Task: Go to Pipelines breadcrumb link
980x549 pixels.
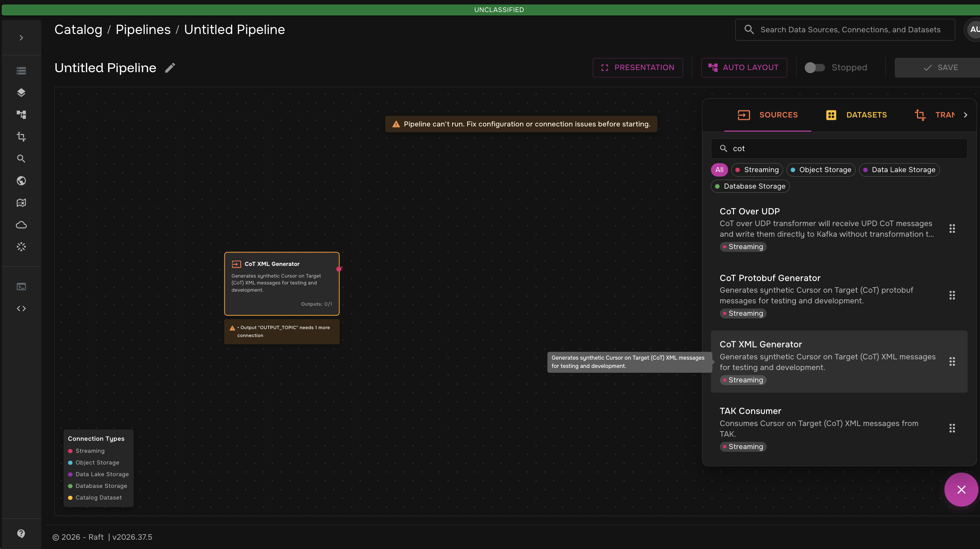Action: click(143, 30)
